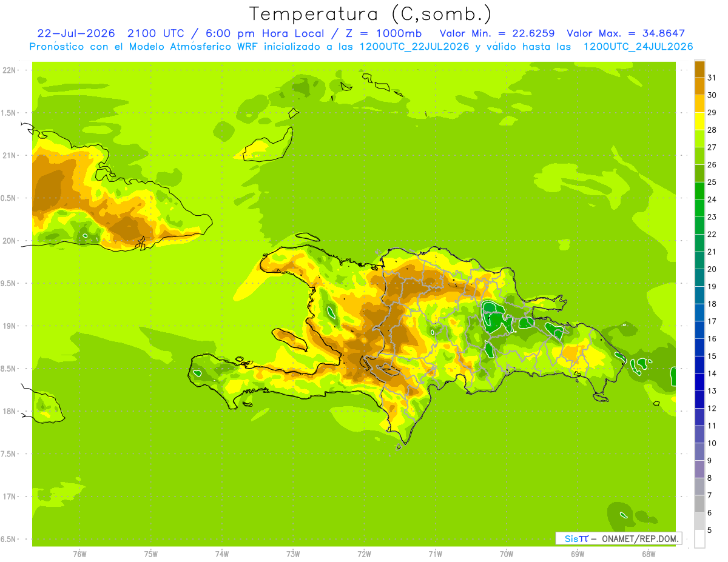Click the "70W" longitude axis label

point(507,554)
